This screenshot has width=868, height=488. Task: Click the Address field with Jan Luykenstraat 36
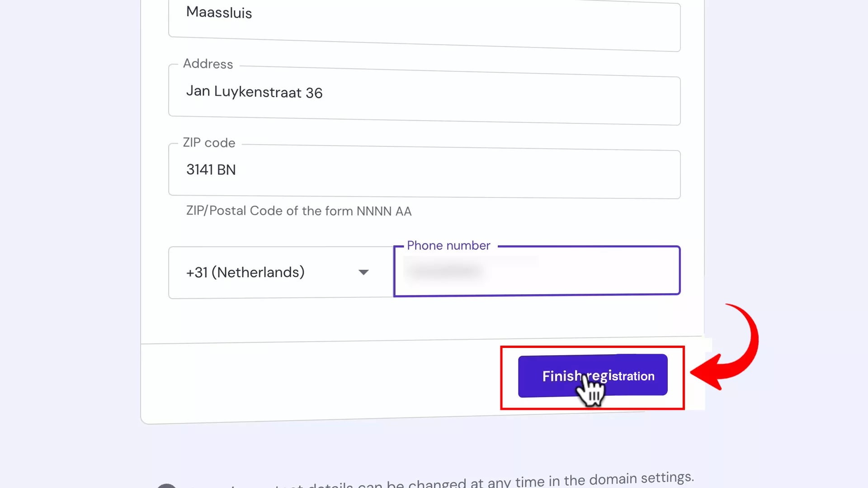click(424, 95)
